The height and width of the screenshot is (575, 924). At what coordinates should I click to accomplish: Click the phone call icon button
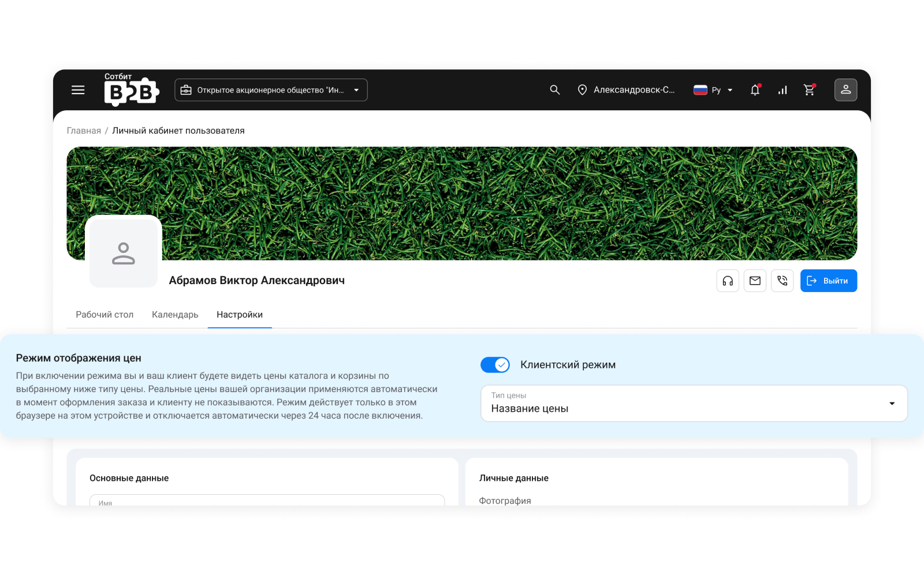click(782, 281)
